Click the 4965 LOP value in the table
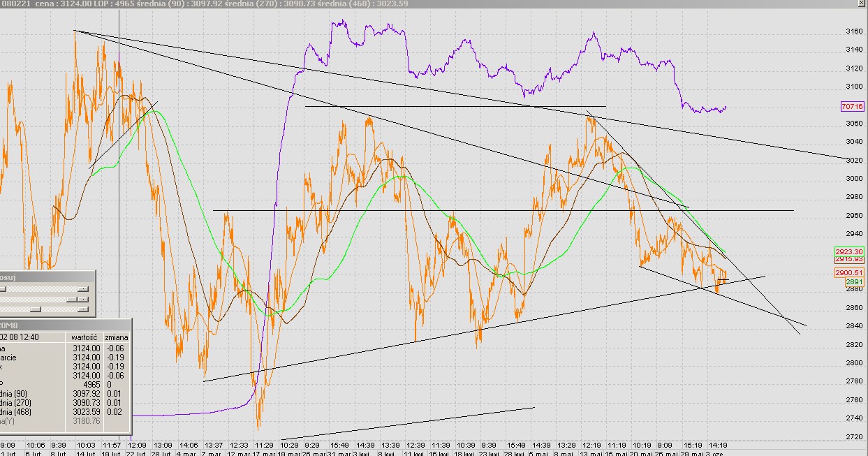This screenshot has width=868, height=456. pyautogui.click(x=92, y=384)
